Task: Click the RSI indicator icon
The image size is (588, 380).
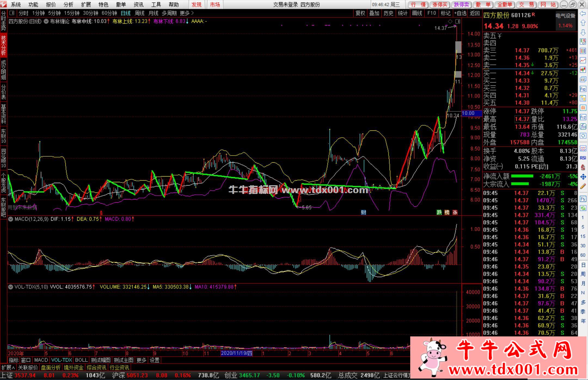Action: point(583,158)
